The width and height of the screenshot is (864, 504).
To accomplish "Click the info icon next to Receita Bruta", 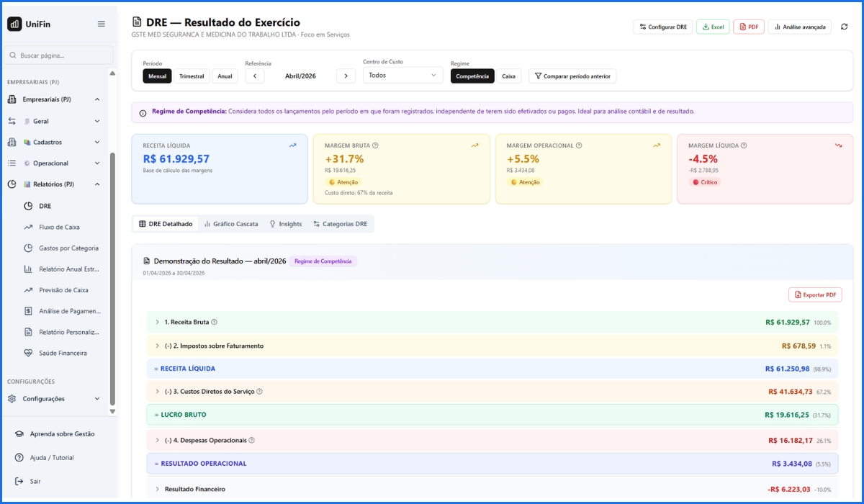I will [214, 323].
